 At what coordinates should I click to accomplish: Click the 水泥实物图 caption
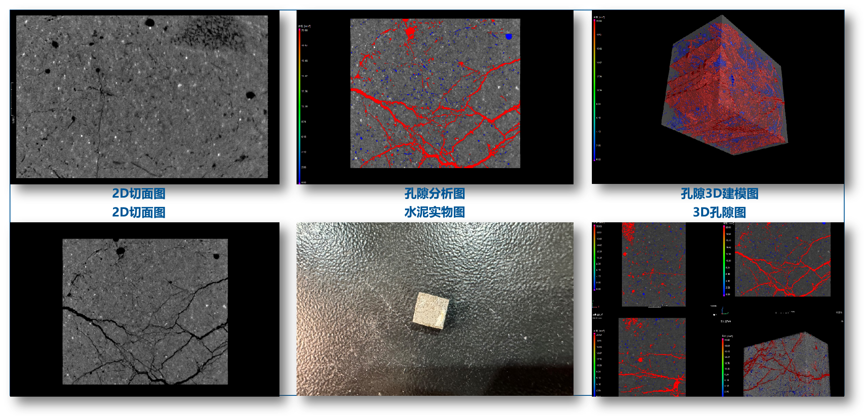tap(435, 212)
